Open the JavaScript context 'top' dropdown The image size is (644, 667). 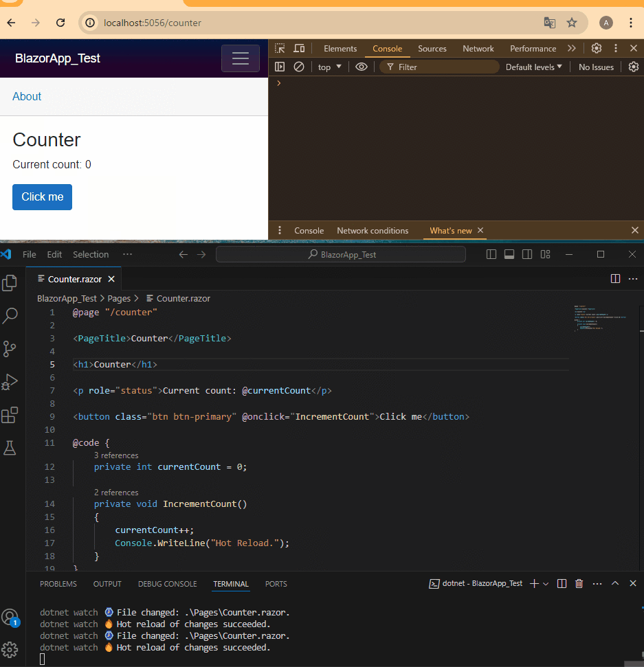tap(329, 67)
